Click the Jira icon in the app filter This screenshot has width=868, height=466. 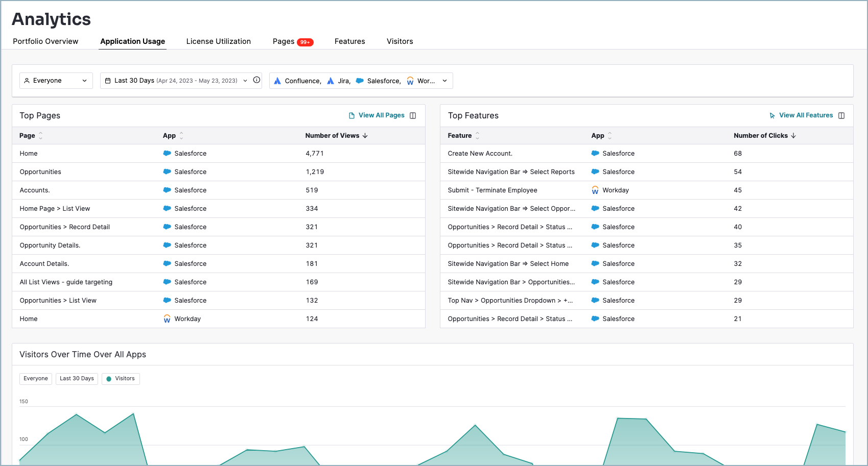(x=331, y=81)
